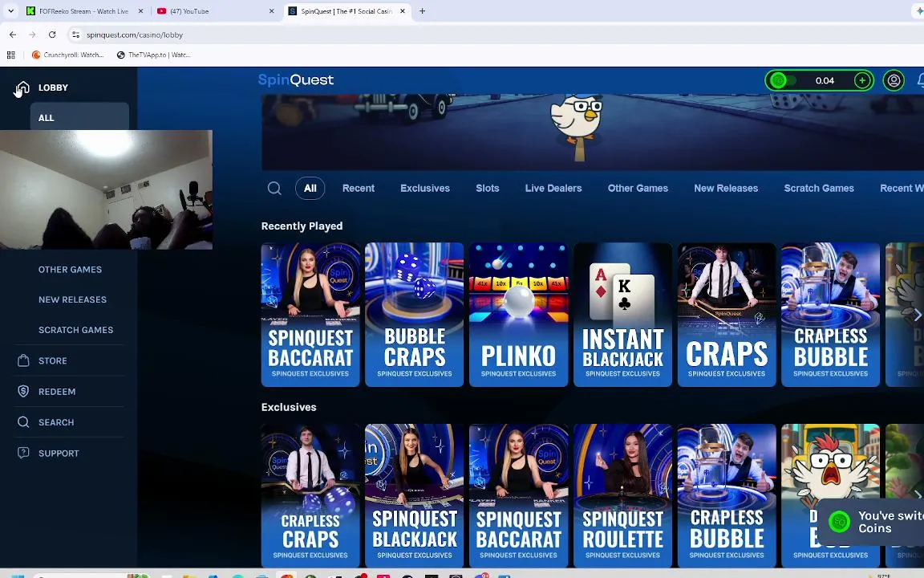Screen dimensions: 924x578
Task: Click the Search magnifier in sidebar
Action: [23, 421]
